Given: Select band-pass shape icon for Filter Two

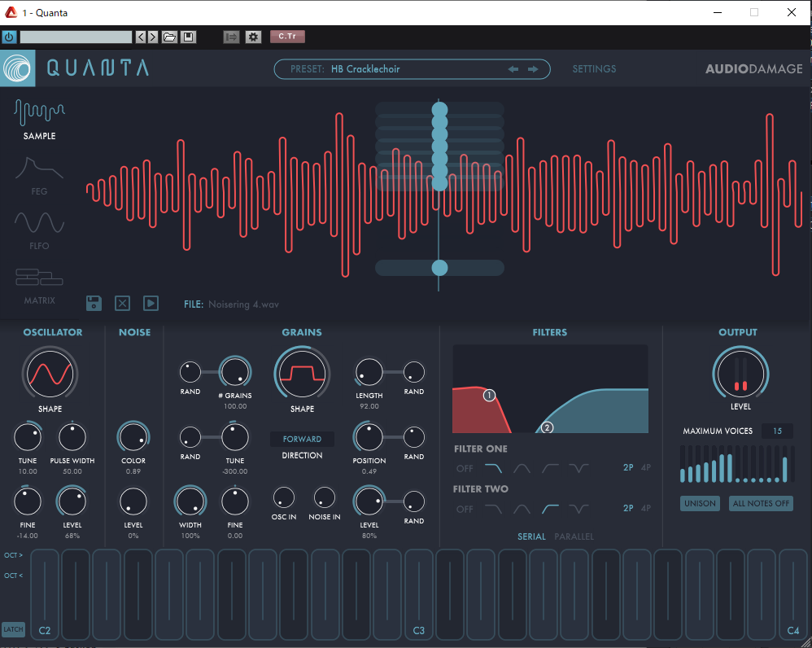Looking at the screenshot, I should (x=522, y=509).
